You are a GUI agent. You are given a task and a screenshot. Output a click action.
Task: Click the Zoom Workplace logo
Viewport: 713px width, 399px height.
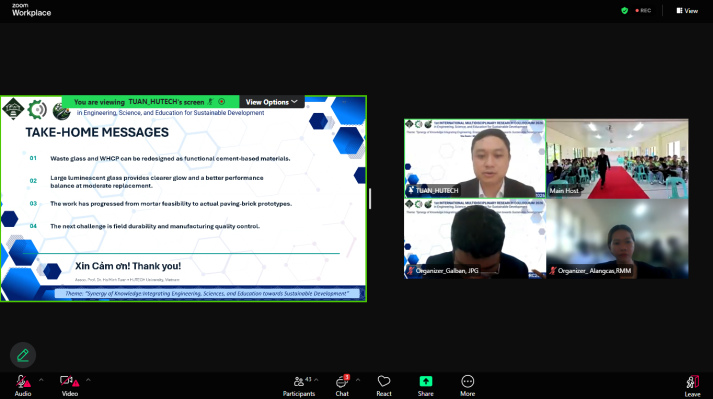[x=31, y=10]
